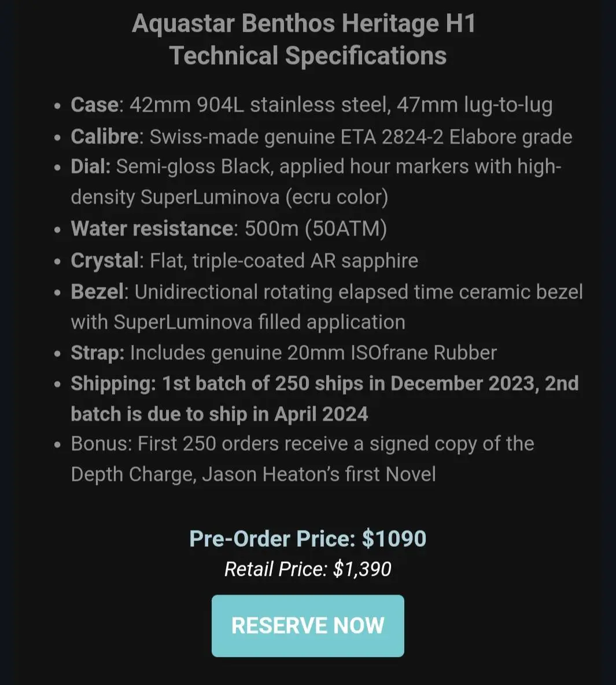Click the batch due April 2024 text
Screen dimensions: 616x685
219,414
